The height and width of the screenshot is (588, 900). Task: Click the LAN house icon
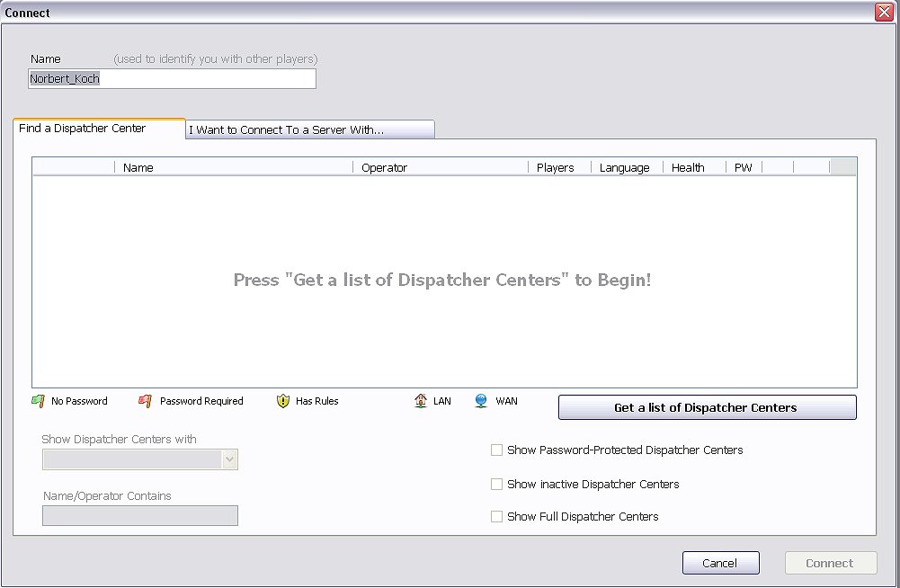pyautogui.click(x=421, y=401)
